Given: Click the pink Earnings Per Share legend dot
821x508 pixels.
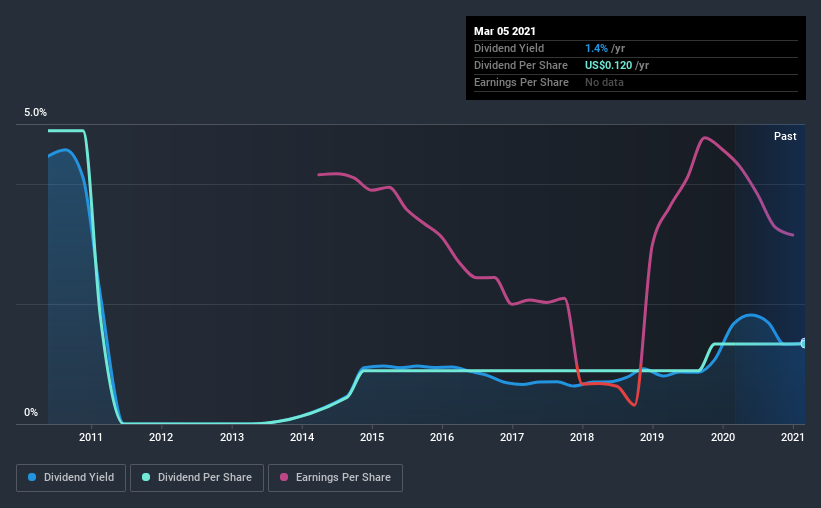Looking at the screenshot, I should 284,477.
